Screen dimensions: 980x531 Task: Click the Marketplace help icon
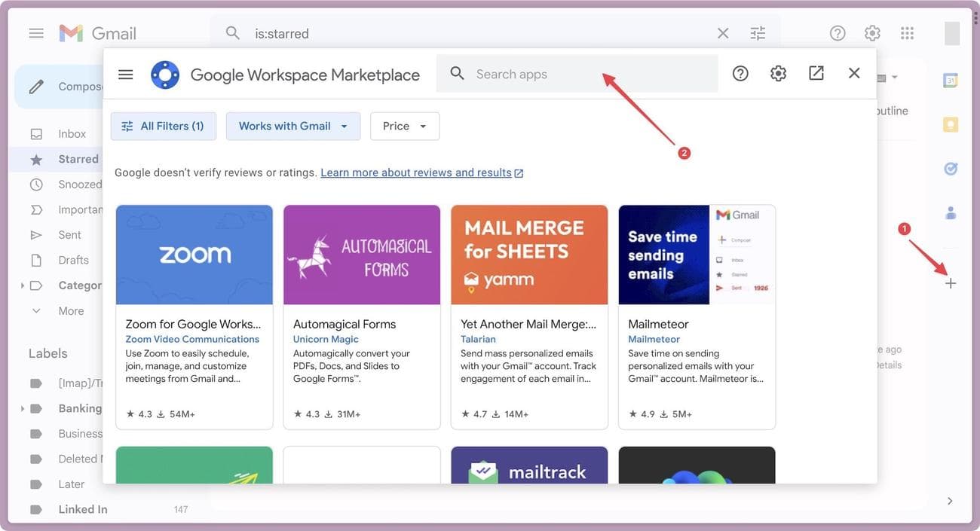coord(740,73)
